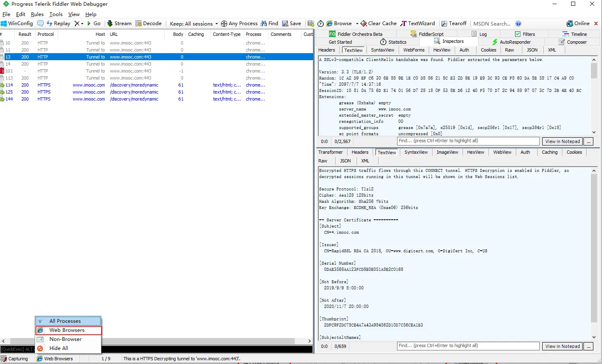The image size is (602, 364).
Task: Open the Statistics tab
Action: coord(393,42)
